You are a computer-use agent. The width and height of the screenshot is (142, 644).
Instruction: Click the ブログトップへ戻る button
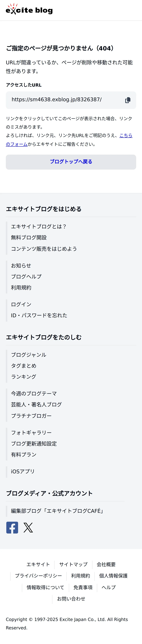point(71,162)
